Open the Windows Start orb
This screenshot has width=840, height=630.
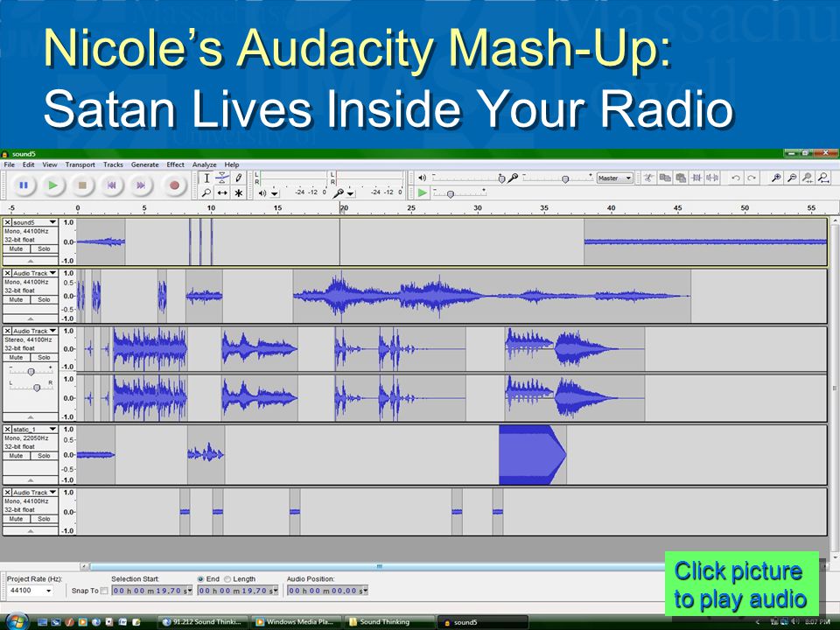16,621
